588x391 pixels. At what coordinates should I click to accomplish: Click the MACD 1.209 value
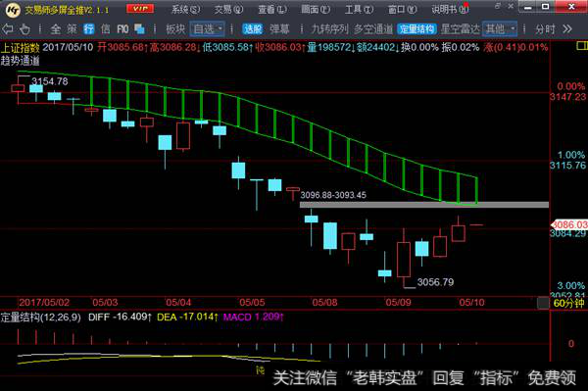254,318
